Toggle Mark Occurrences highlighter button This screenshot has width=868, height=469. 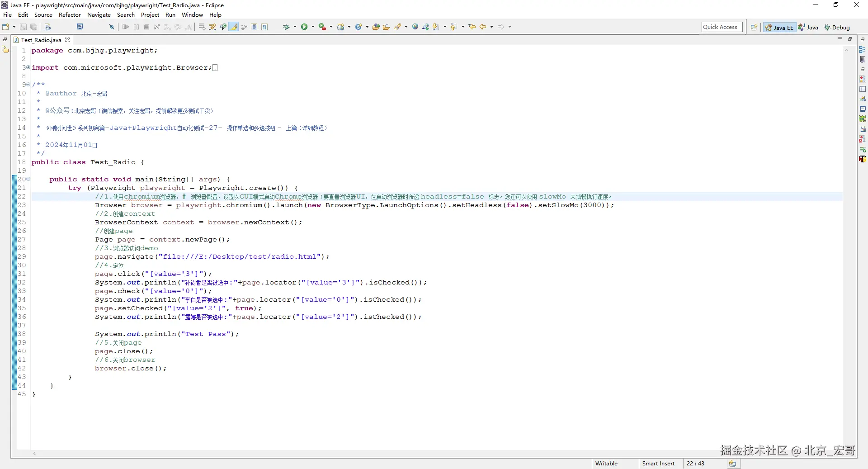click(234, 27)
